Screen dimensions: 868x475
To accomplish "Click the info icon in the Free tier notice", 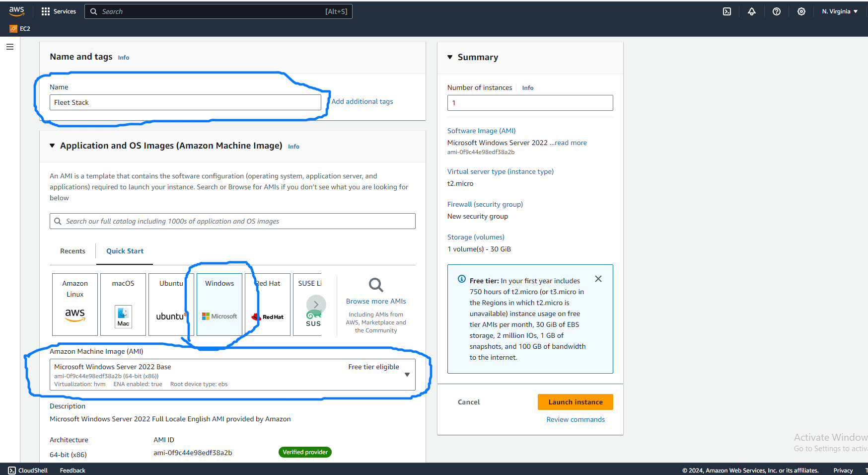I will click(462, 279).
